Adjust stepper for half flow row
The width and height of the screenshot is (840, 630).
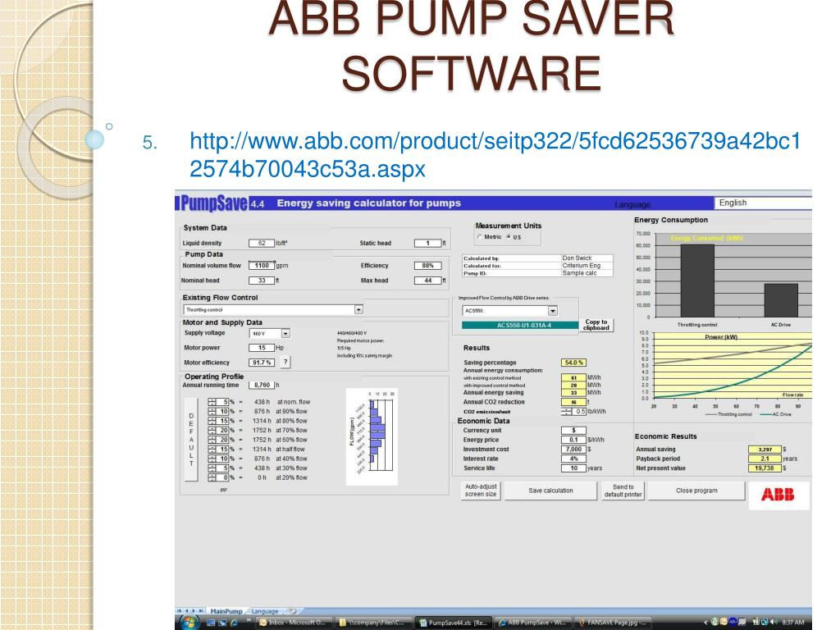coord(212,449)
